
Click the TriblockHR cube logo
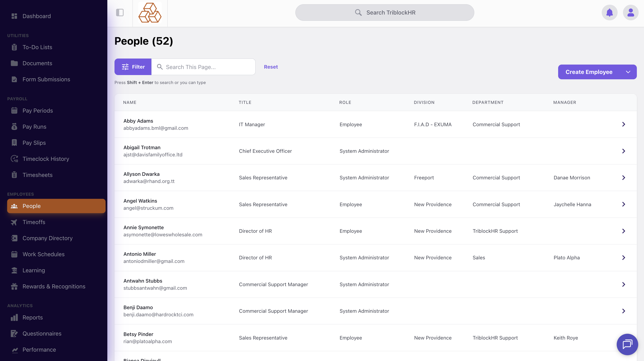click(150, 13)
